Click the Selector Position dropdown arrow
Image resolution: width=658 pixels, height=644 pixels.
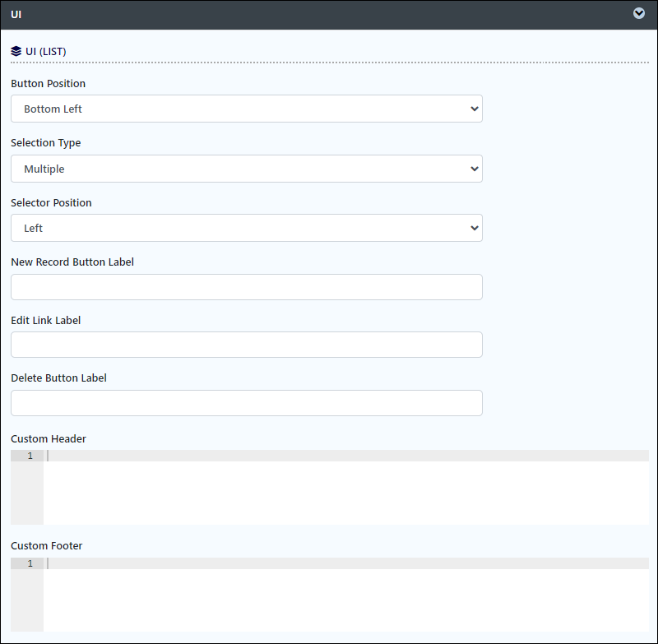click(x=475, y=228)
